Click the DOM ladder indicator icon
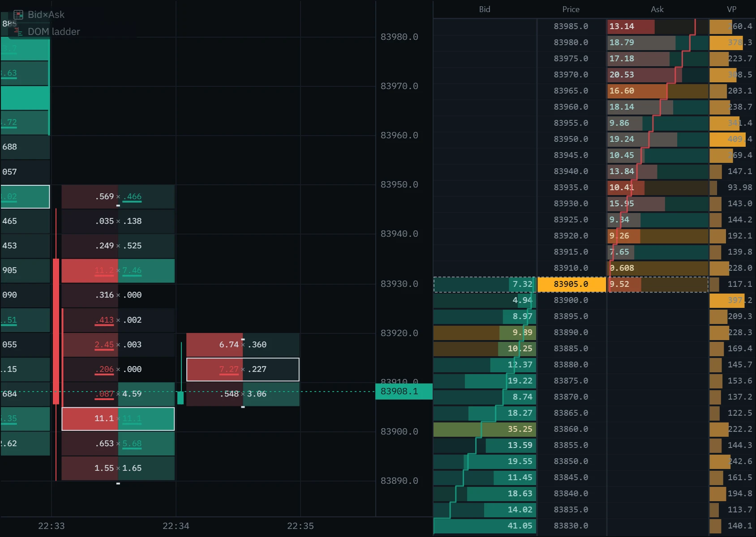This screenshot has width=756, height=537. coord(18,31)
